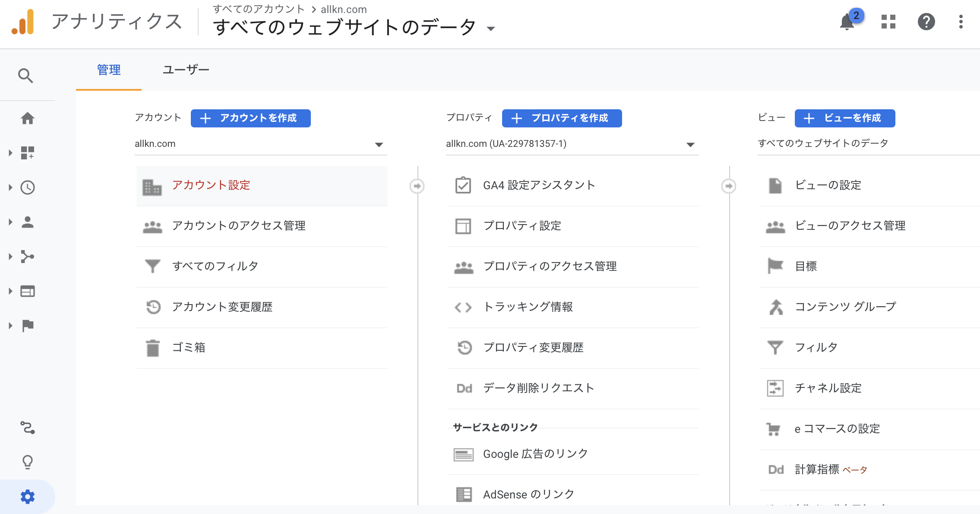Switch to the 管理 tab

[109, 70]
